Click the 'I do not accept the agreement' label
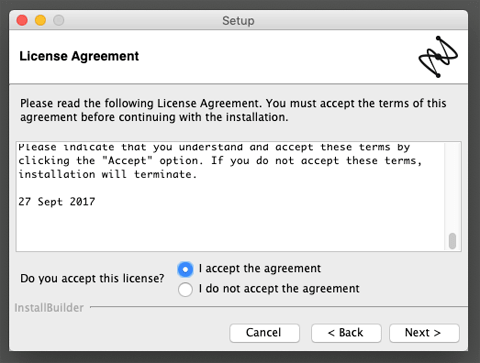This screenshot has height=363, width=480. point(279,289)
